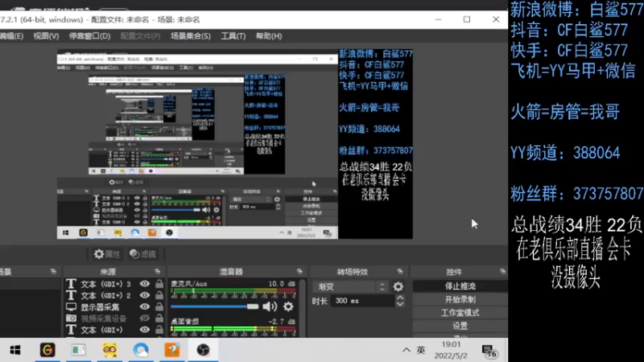The height and width of the screenshot is (362, 644).
Task: Open the black G app on taskbar
Action: pyautogui.click(x=47, y=350)
